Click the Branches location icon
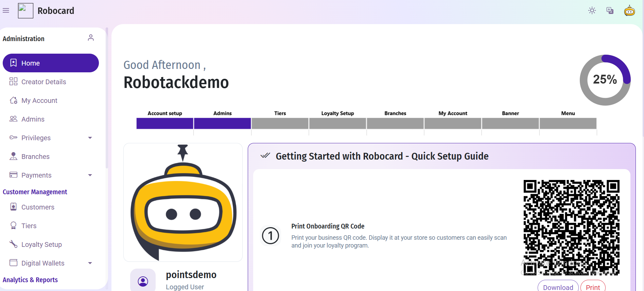Image resolution: width=644 pixels, height=291 pixels. (x=14, y=156)
